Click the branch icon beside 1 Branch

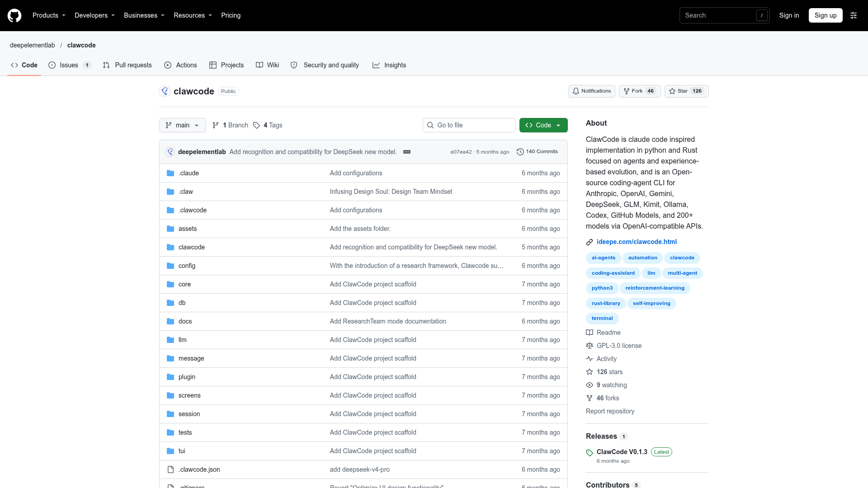tap(216, 125)
